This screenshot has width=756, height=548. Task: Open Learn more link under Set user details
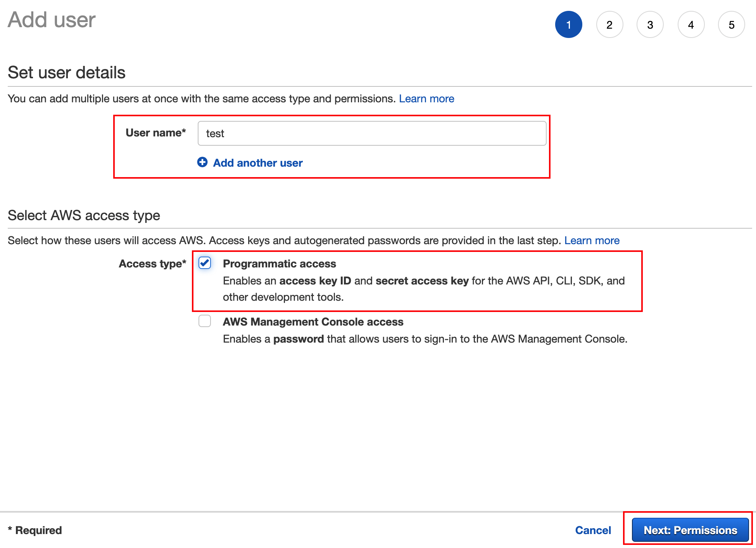coord(426,99)
